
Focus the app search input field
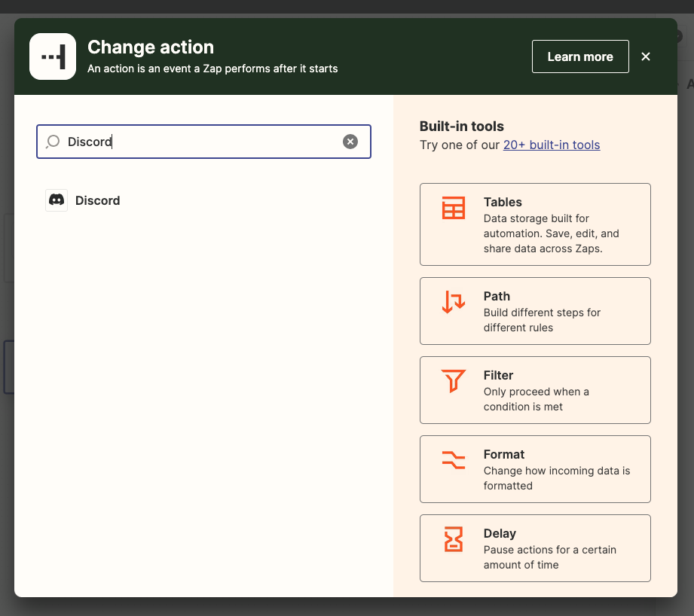[x=203, y=142]
